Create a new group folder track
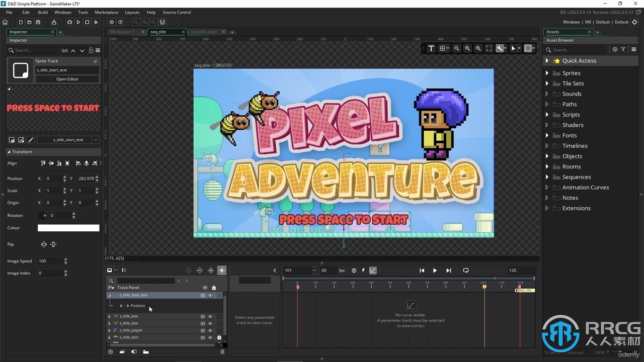The image size is (644, 362). pyautogui.click(x=145, y=352)
